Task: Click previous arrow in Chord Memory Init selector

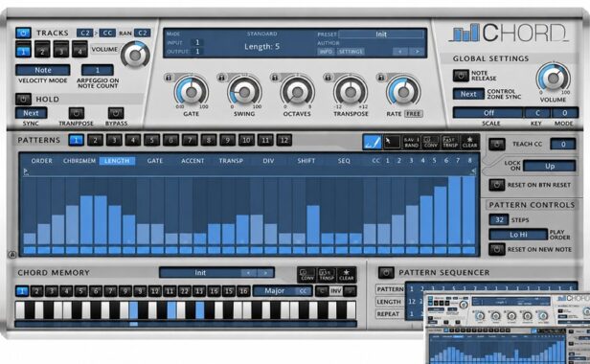Action: point(248,273)
